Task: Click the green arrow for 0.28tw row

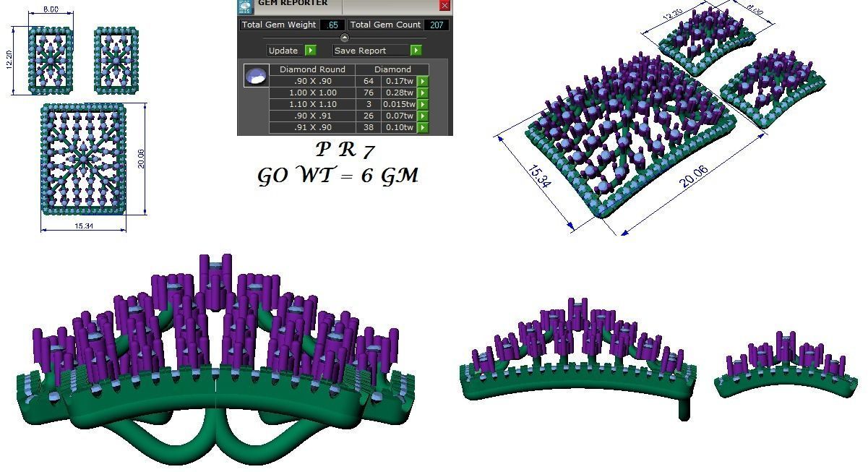Action: click(423, 93)
